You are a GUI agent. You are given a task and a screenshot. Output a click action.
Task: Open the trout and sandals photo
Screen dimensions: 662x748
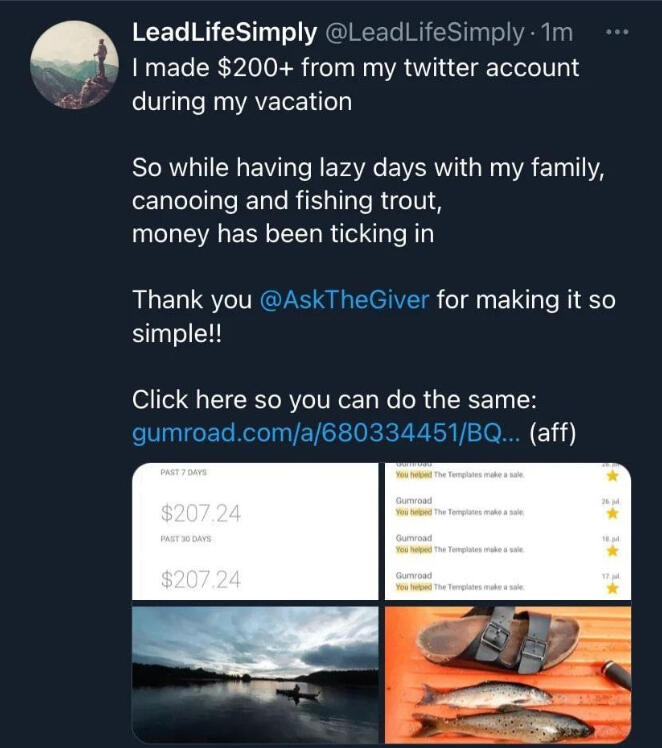pos(507,672)
